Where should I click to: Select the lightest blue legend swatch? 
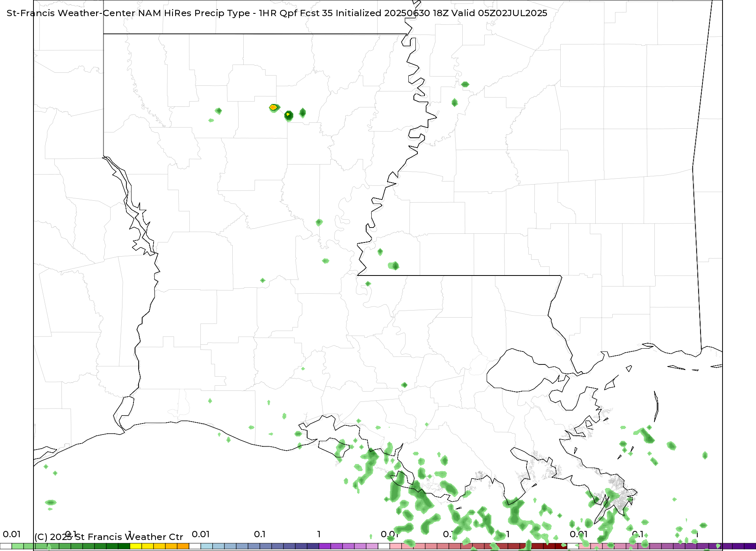tap(207, 546)
